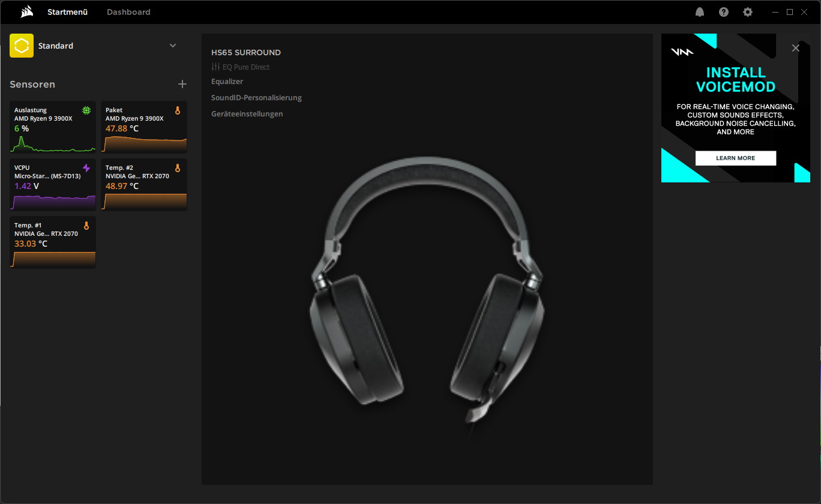Click the LEARN MORE button

(x=736, y=158)
